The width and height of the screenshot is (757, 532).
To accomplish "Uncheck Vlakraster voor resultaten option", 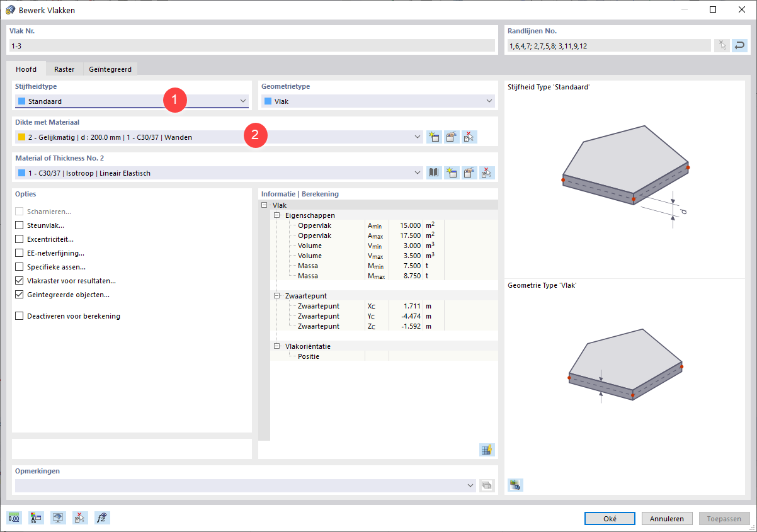I will (x=20, y=281).
